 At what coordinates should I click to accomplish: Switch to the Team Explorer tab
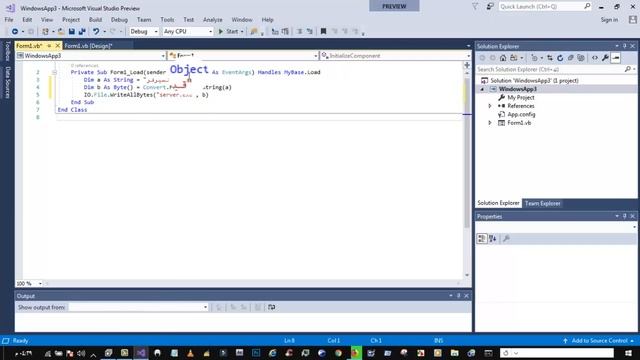click(x=542, y=203)
